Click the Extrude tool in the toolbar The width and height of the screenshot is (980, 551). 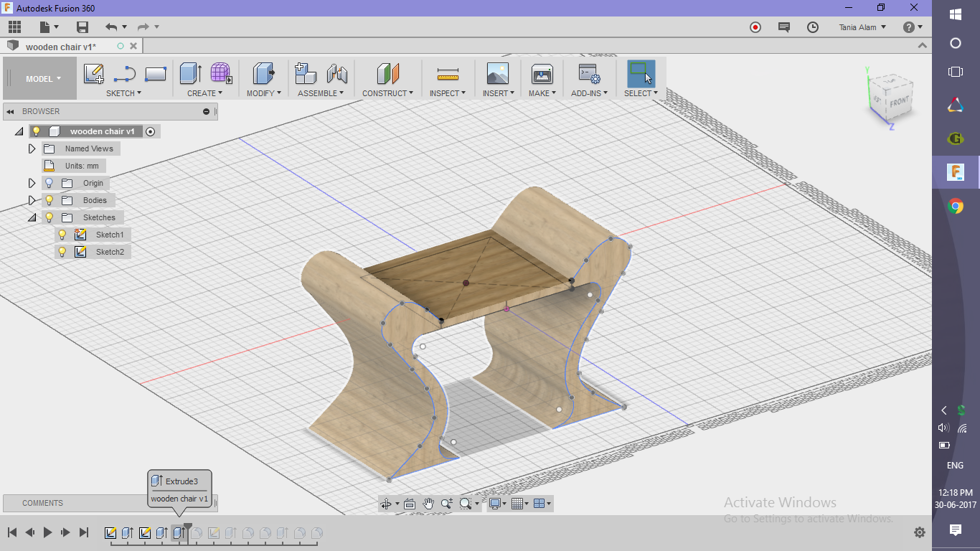(190, 74)
